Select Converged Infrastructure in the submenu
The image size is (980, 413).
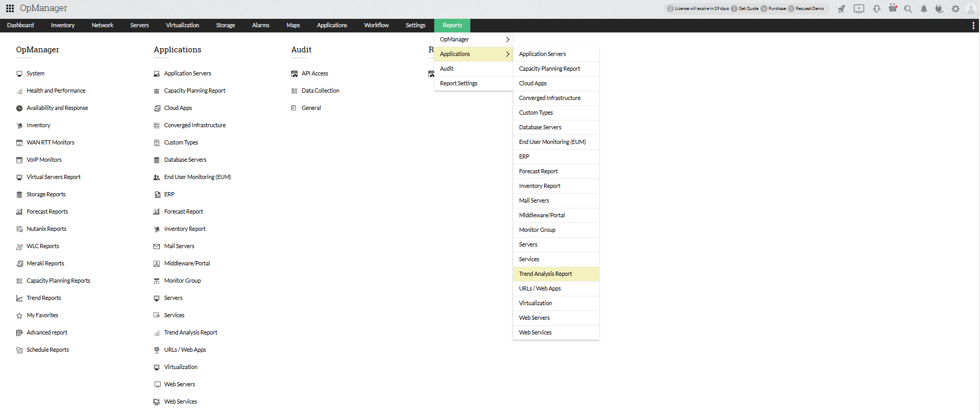[x=556, y=98]
